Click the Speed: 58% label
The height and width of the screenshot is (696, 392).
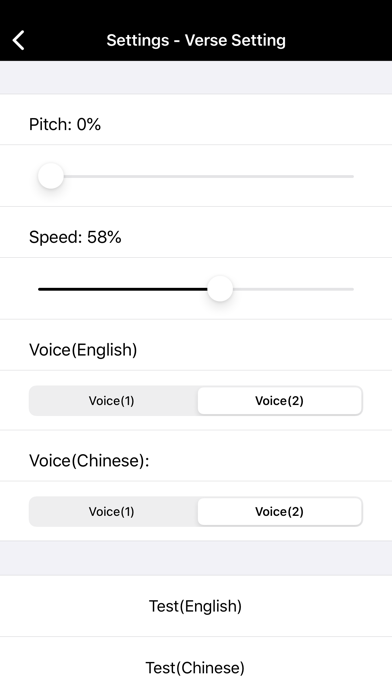[75, 237]
